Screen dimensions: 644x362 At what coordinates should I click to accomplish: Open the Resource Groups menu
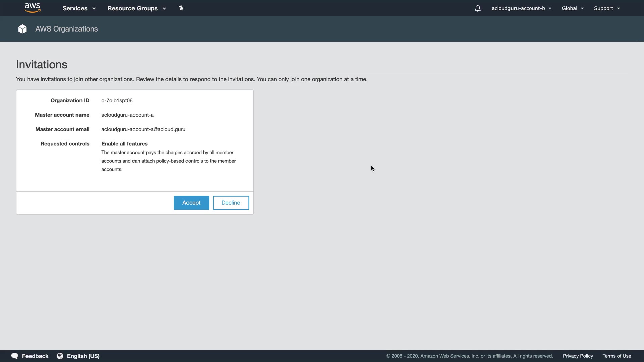pos(132,8)
